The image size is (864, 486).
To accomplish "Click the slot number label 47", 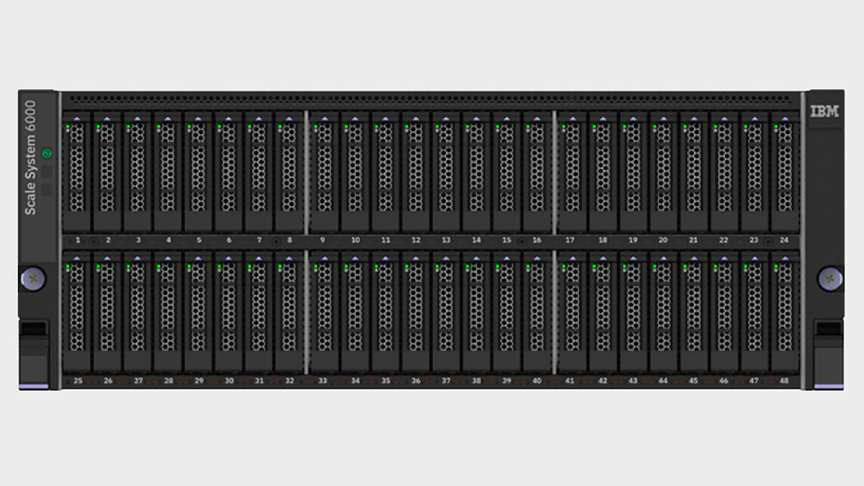I will 754,381.
